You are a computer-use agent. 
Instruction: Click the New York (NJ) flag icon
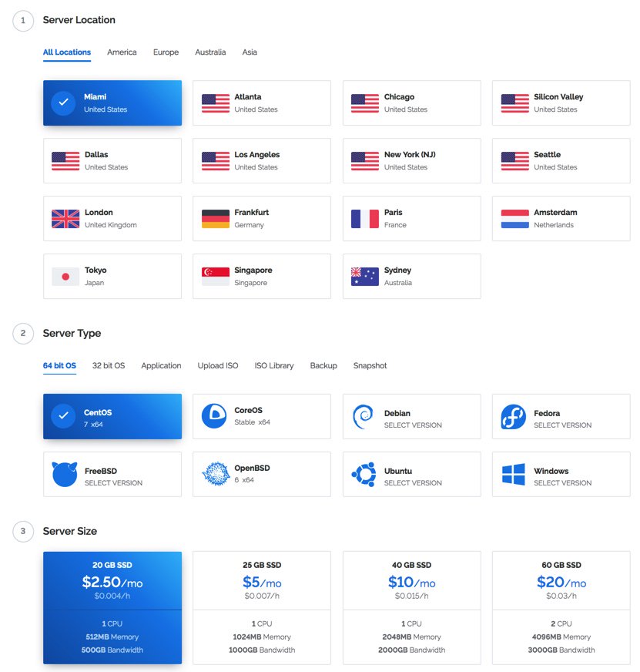(x=365, y=161)
